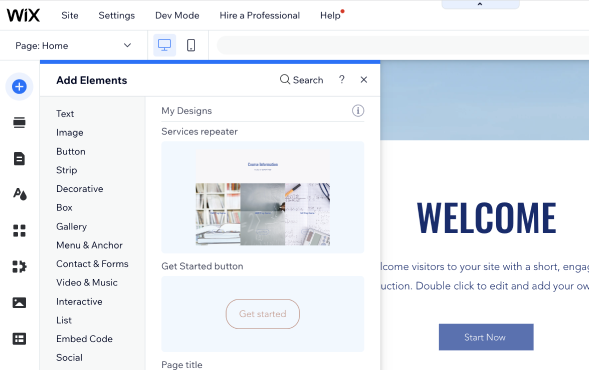Select the Menu & Anchor category
The image size is (589, 370).
(x=89, y=245)
